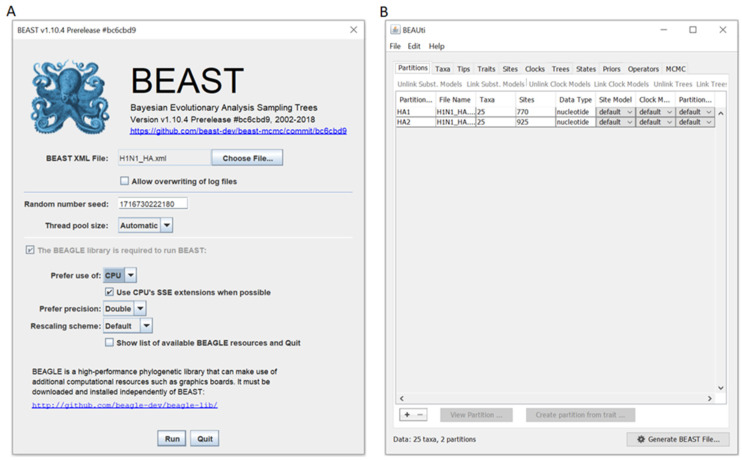Image resolution: width=742 pixels, height=460 pixels.
Task: Open Clock Model dropdown for HA2 row
Action: [655, 122]
